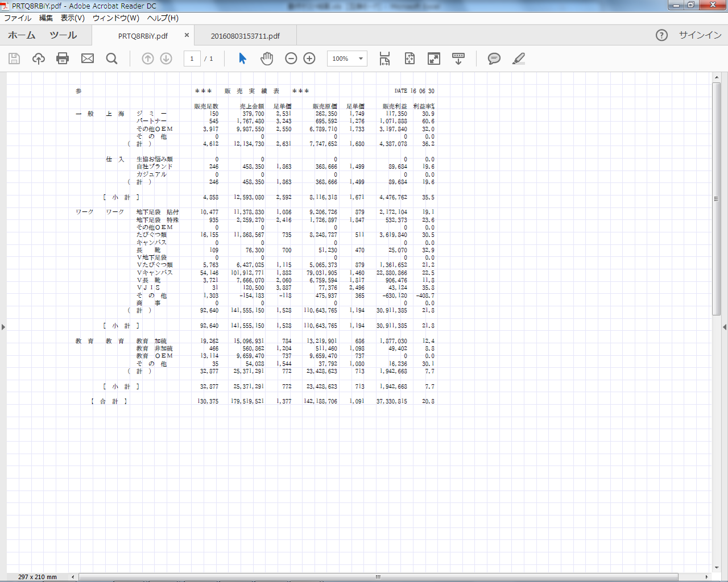Open the Find text magnifier
This screenshot has height=582, width=728.
(112, 59)
